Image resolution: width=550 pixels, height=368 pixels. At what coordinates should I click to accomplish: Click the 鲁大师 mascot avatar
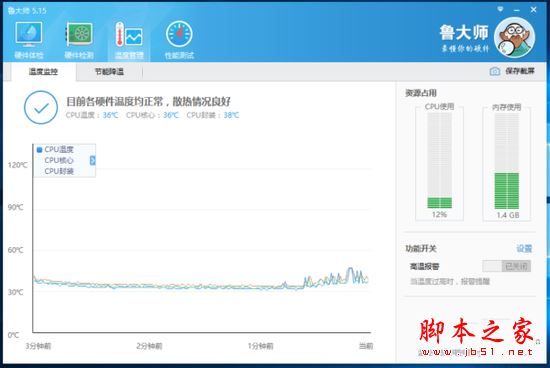pyautogui.click(x=514, y=38)
